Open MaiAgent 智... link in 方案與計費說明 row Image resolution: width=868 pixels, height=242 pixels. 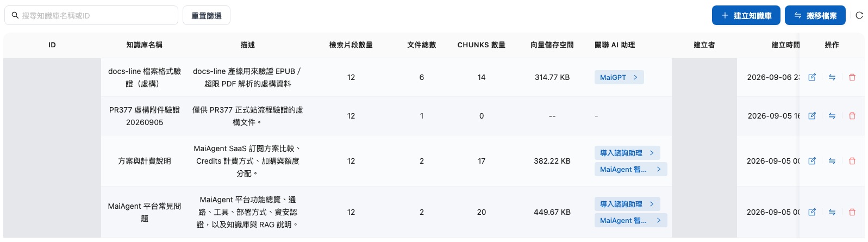[x=630, y=169]
